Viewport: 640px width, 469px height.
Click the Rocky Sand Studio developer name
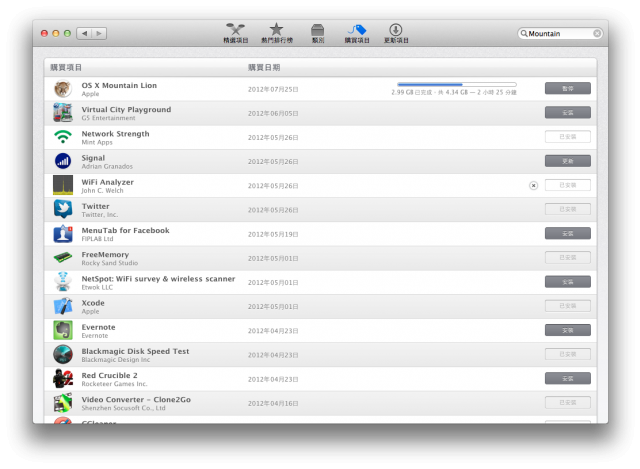pos(109,263)
